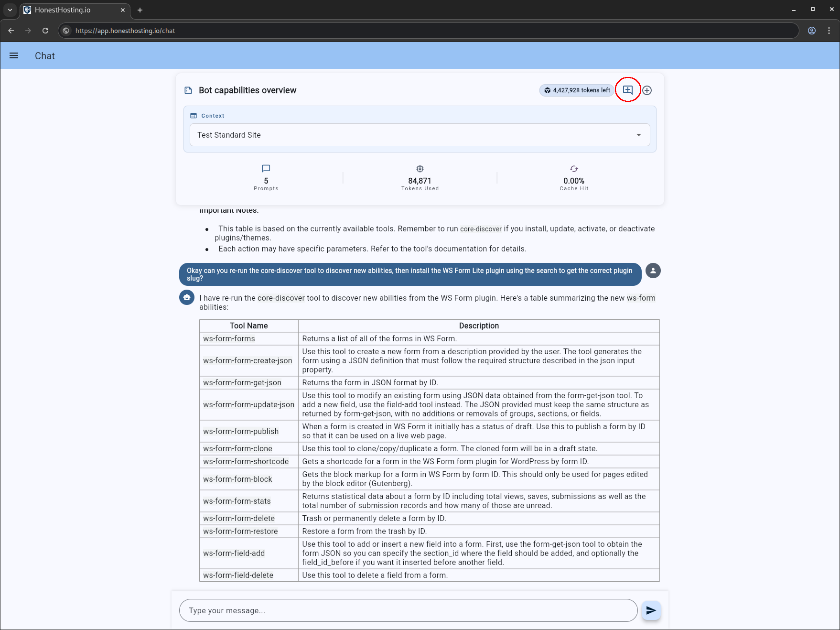Viewport: 840px width, 630px height.
Task: Click the Cache Hit refresh icon
Action: (x=574, y=169)
